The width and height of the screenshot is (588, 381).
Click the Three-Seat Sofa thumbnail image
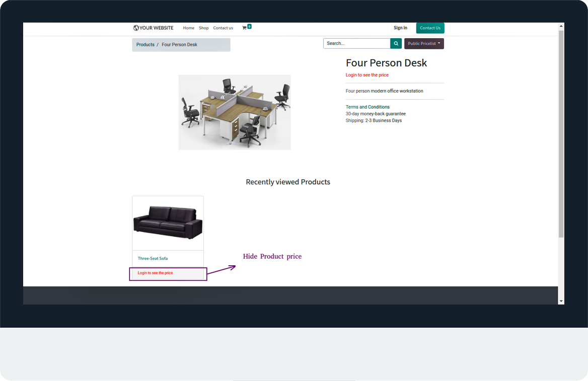click(x=168, y=223)
